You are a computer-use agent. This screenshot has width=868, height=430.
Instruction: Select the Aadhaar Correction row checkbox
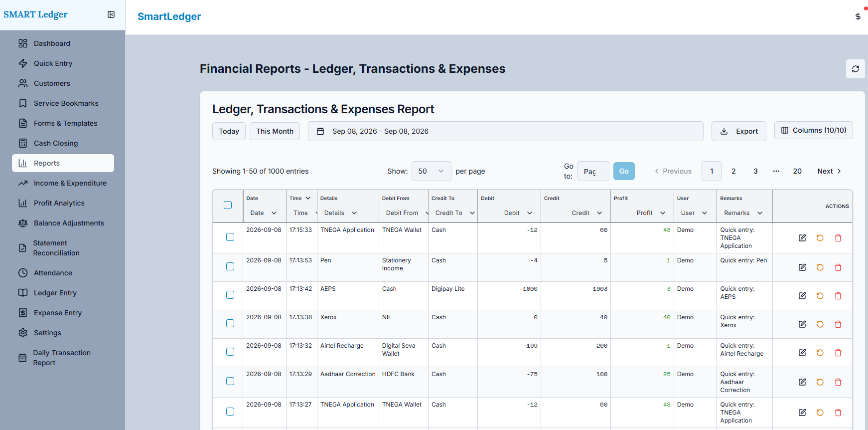point(230,381)
